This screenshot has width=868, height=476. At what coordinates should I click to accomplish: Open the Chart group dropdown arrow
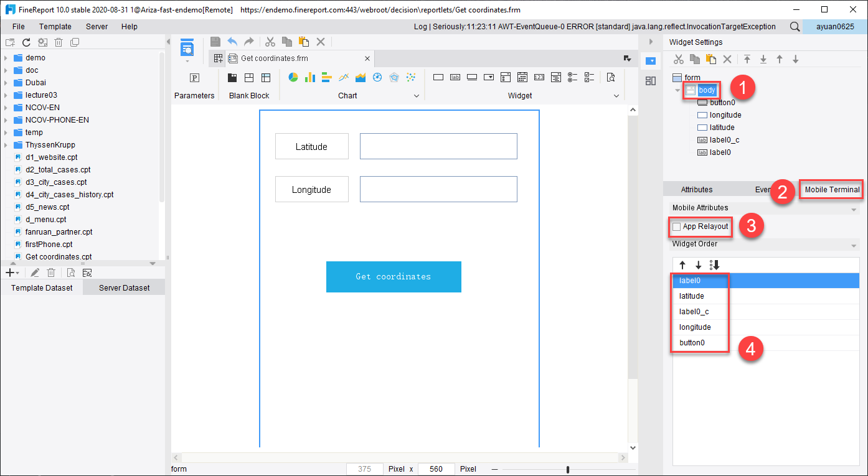pos(417,96)
